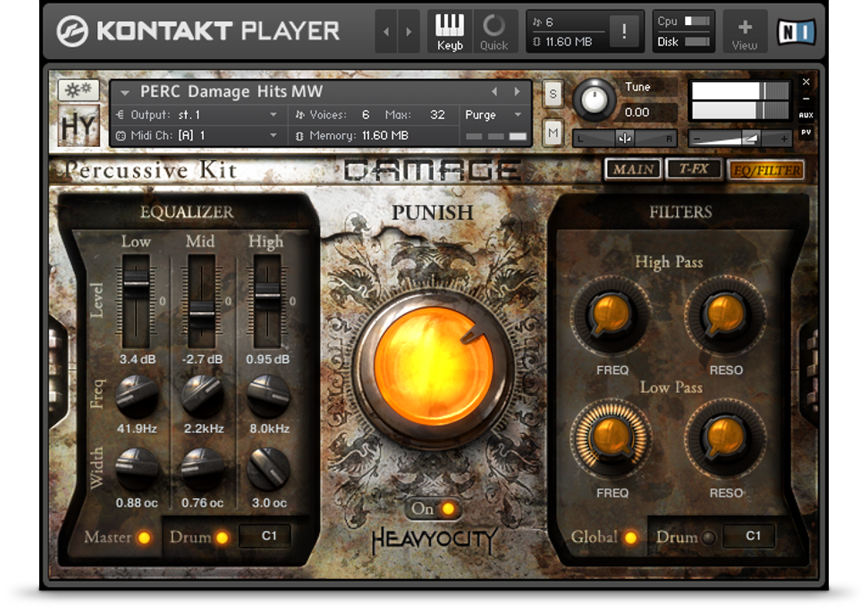
Task: Open instrument options wrench icon
Action: 78,90
